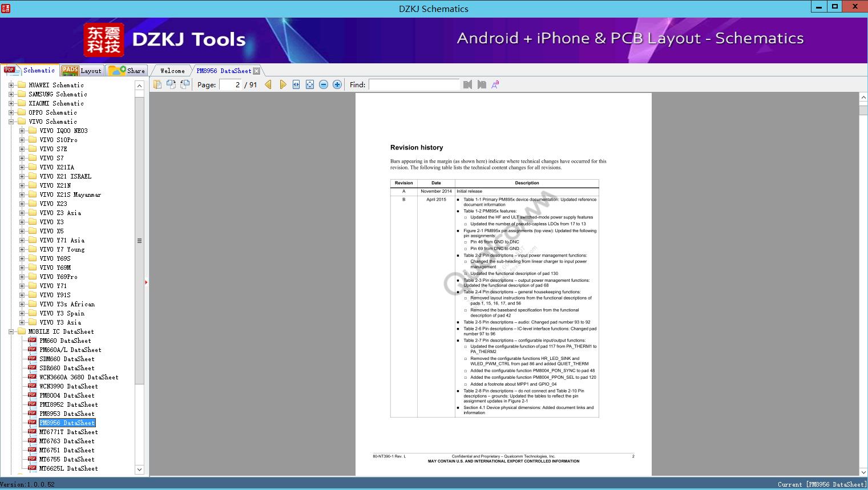
Task: Click the Find search field
Action: tap(414, 84)
